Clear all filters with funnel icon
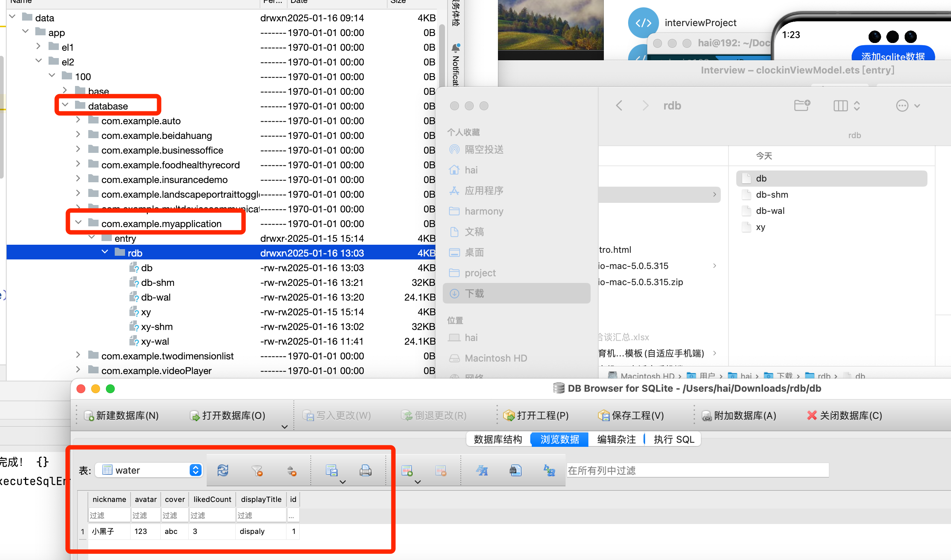The width and height of the screenshot is (951, 560). 257,470
